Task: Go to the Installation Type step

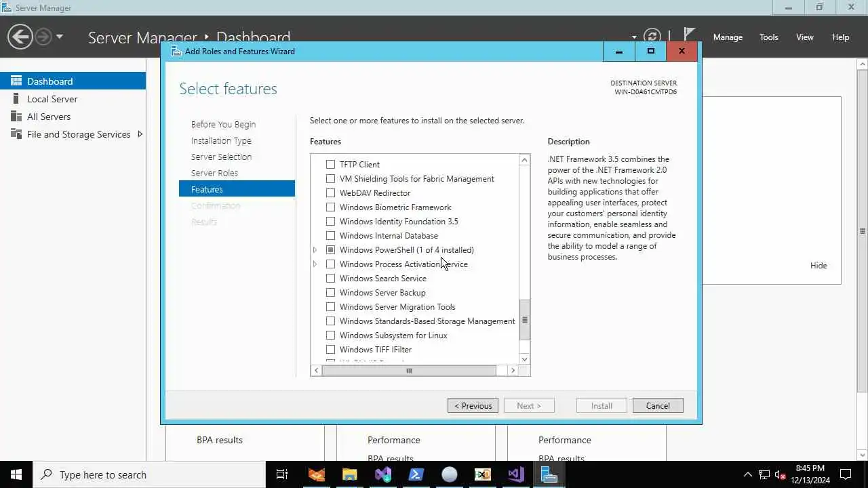Action: coord(221,140)
